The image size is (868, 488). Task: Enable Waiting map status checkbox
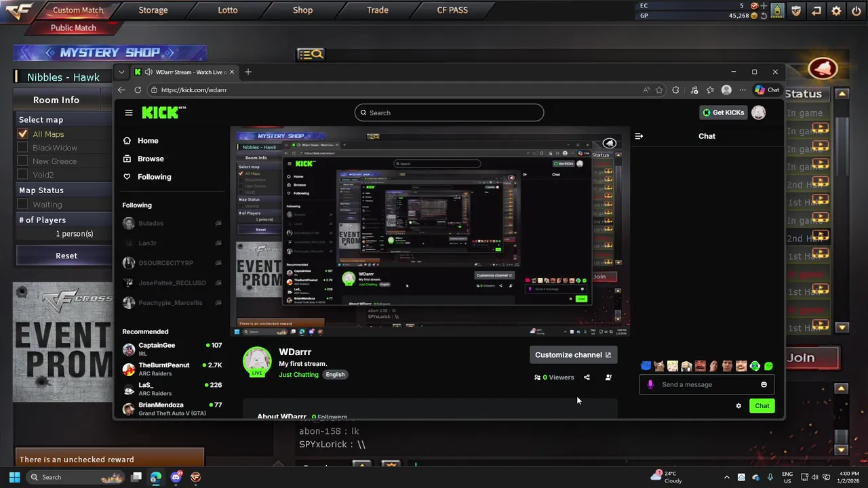(22, 204)
